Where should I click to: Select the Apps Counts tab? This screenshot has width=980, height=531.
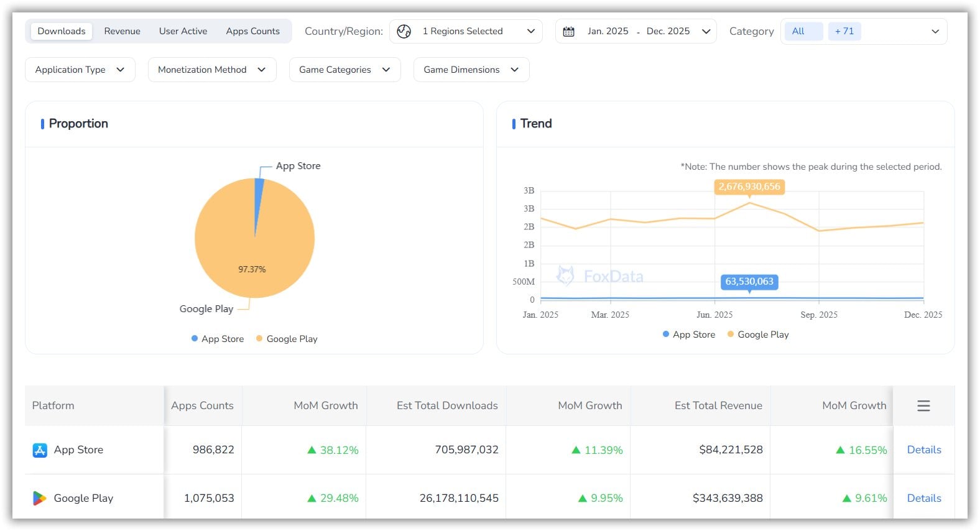[252, 31]
